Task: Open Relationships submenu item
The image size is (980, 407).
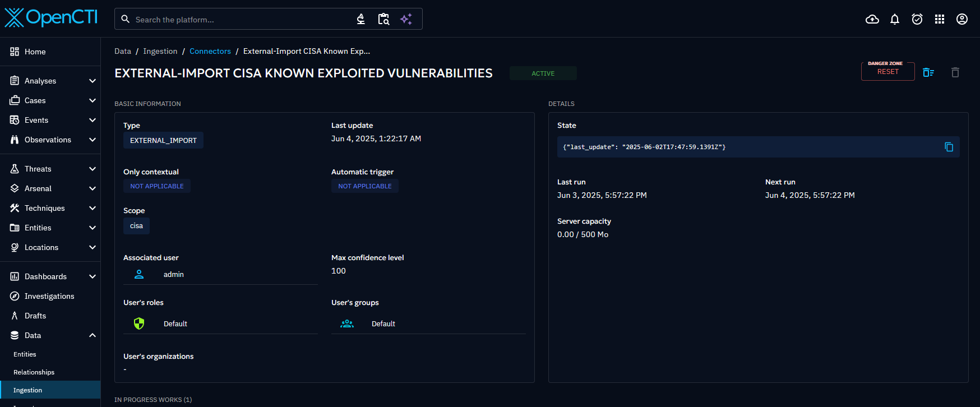Action: [50, 372]
